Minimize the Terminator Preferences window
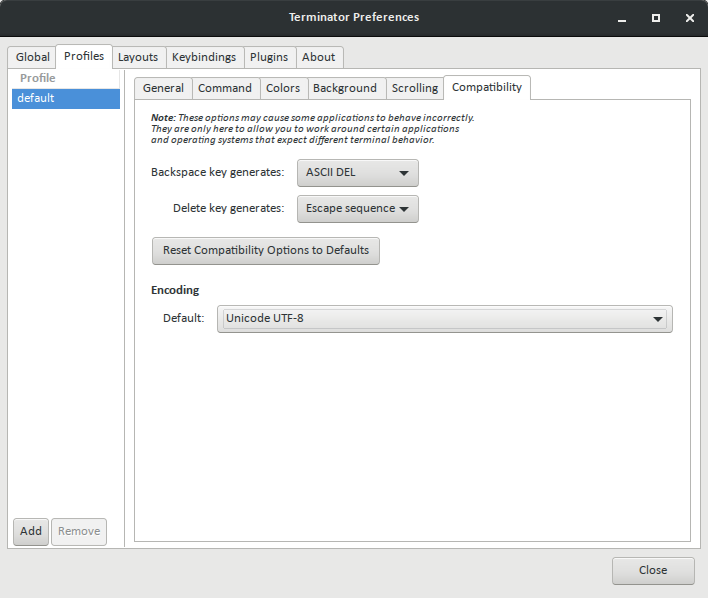The height and width of the screenshot is (598, 708). [x=622, y=18]
